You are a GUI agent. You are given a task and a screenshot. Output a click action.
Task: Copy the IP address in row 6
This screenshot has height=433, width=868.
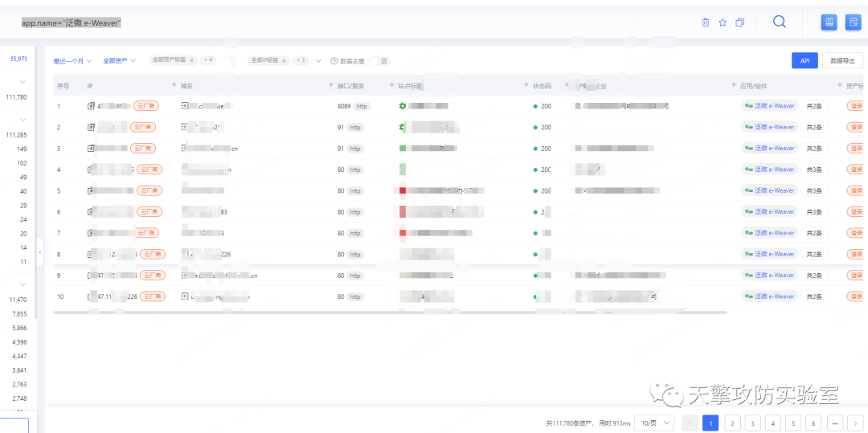[x=92, y=212]
